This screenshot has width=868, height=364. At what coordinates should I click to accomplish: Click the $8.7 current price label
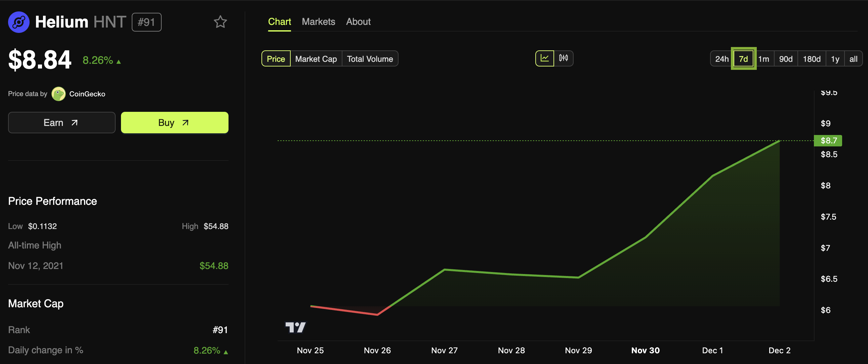pyautogui.click(x=828, y=141)
